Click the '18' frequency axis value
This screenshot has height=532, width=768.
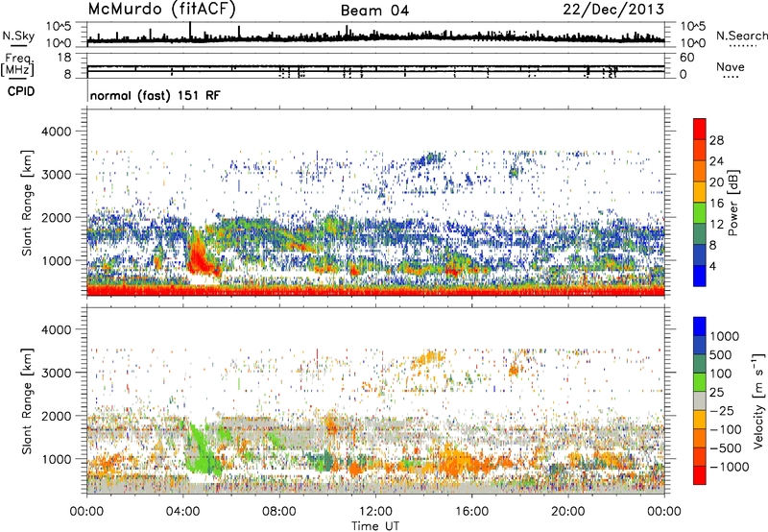(64, 58)
